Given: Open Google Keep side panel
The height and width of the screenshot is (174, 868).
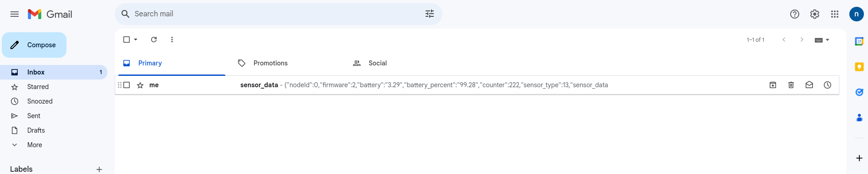Looking at the screenshot, I should 859,67.
